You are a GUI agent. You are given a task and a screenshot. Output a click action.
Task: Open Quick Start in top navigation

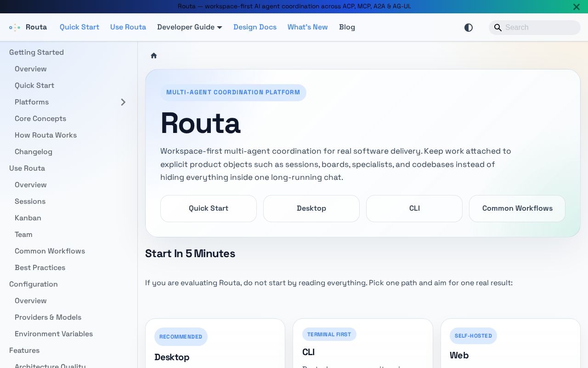point(79,27)
